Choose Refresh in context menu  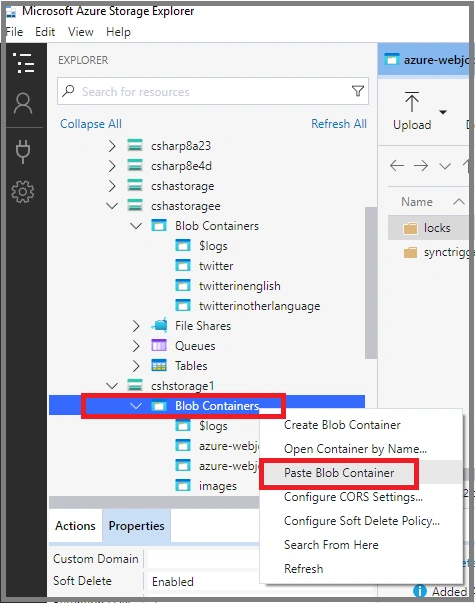pyautogui.click(x=361, y=568)
